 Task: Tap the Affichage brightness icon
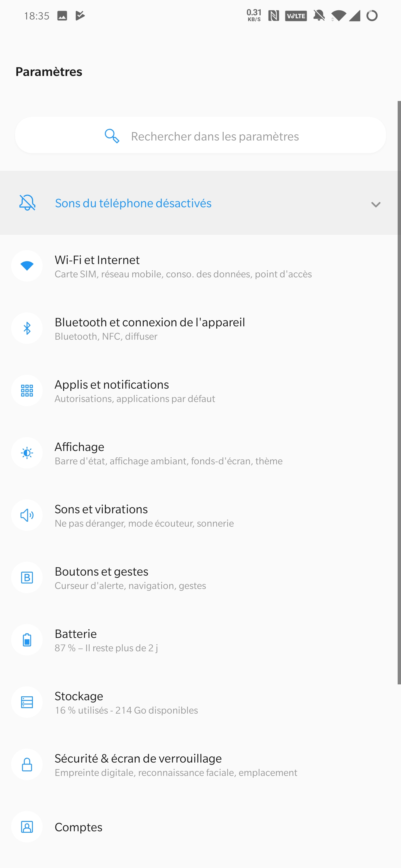click(x=27, y=453)
